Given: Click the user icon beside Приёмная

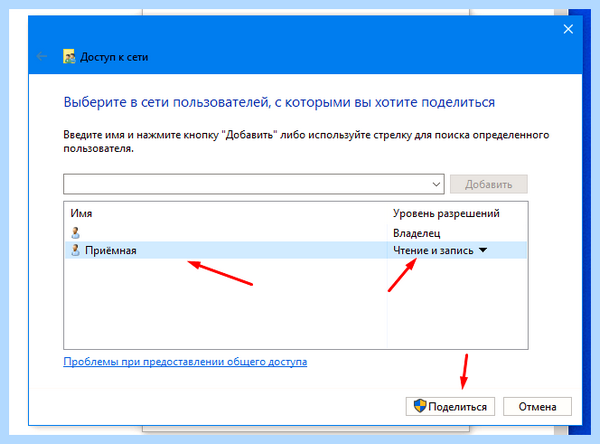Looking at the screenshot, I should click(x=75, y=250).
